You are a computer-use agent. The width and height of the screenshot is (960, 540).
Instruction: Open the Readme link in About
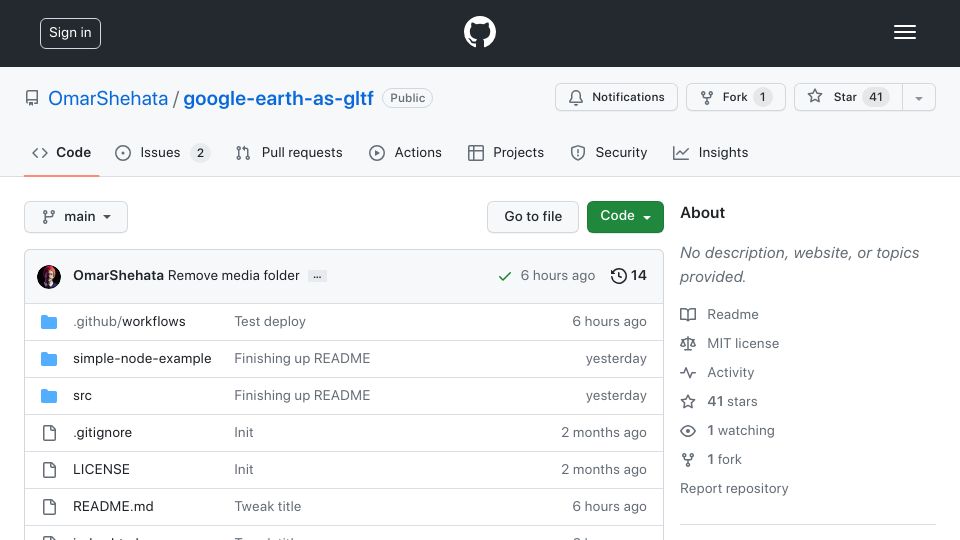[719, 314]
